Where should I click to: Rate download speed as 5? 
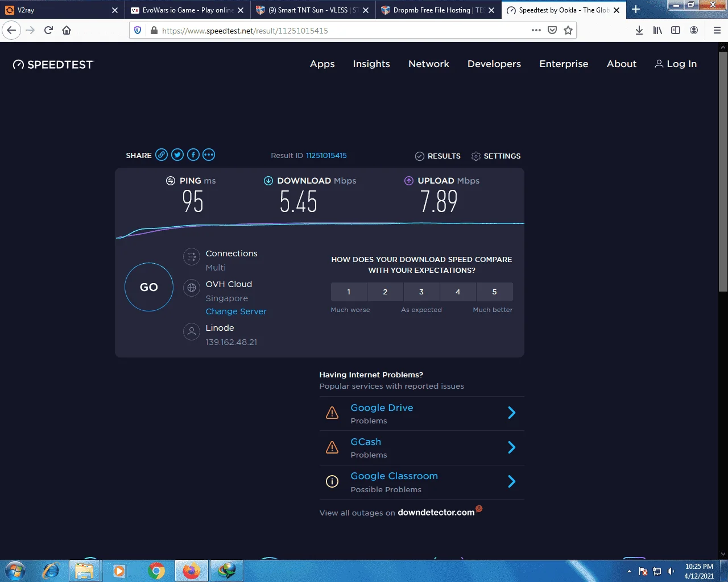(x=494, y=292)
